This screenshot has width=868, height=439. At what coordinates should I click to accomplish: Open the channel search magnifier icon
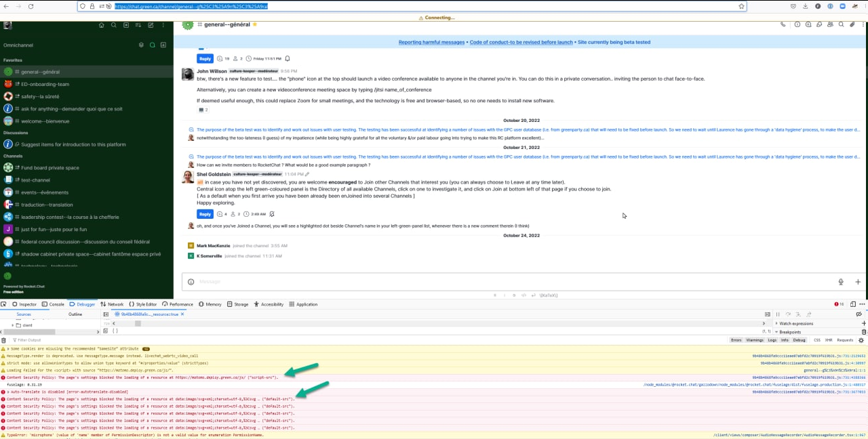(x=841, y=24)
